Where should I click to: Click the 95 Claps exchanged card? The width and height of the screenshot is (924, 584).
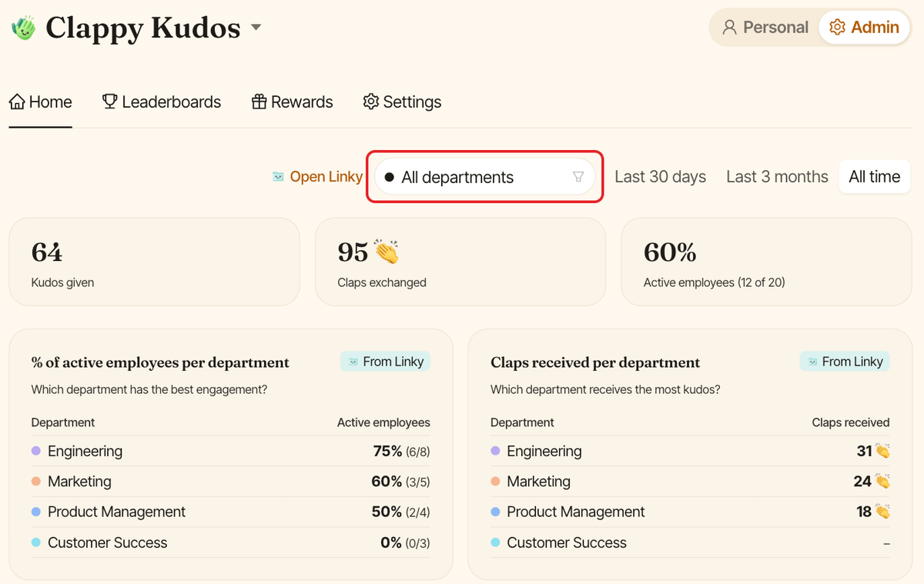460,262
